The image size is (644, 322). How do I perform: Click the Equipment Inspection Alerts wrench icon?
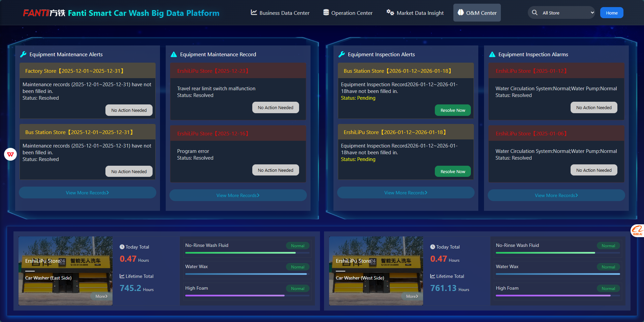pyautogui.click(x=342, y=55)
